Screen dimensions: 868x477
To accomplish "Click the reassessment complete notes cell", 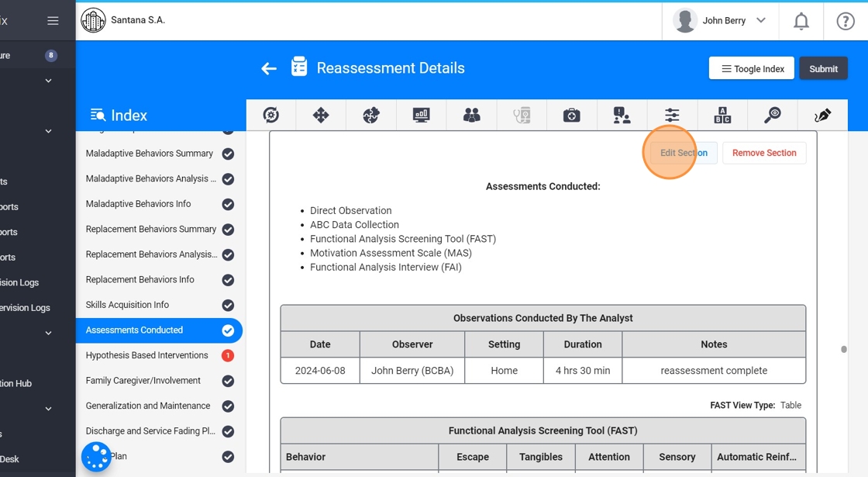I will pyautogui.click(x=714, y=371).
